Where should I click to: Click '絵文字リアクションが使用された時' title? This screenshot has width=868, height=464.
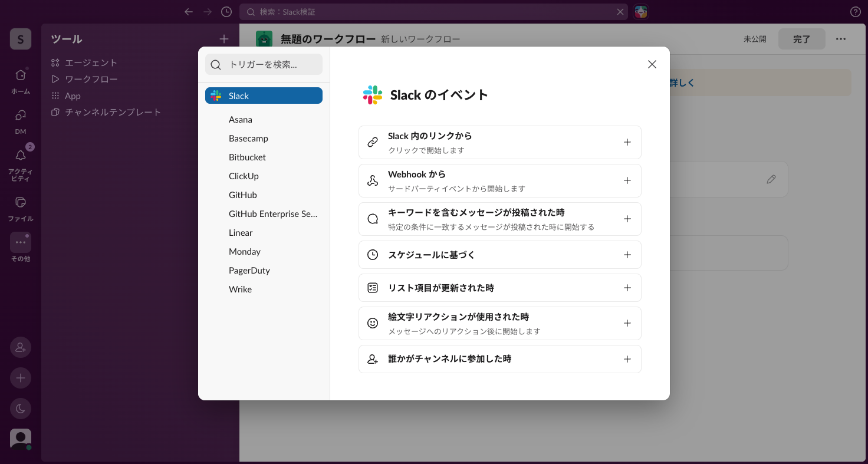coord(458,317)
